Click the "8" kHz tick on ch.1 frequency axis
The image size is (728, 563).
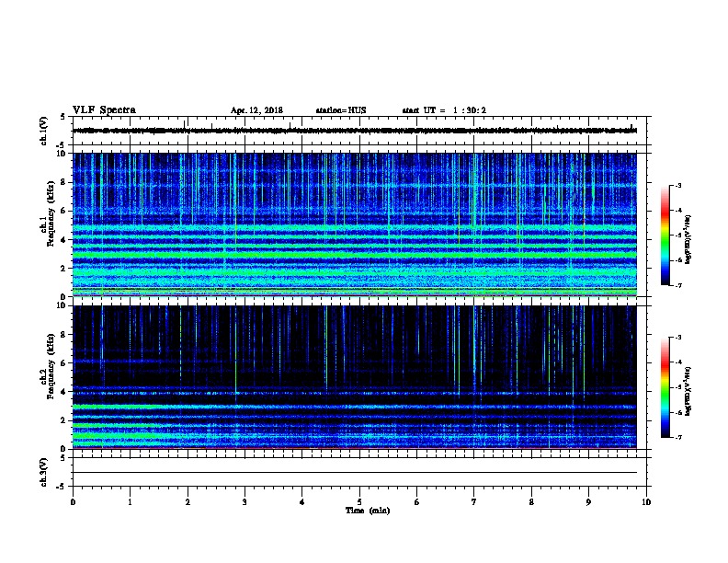63,182
